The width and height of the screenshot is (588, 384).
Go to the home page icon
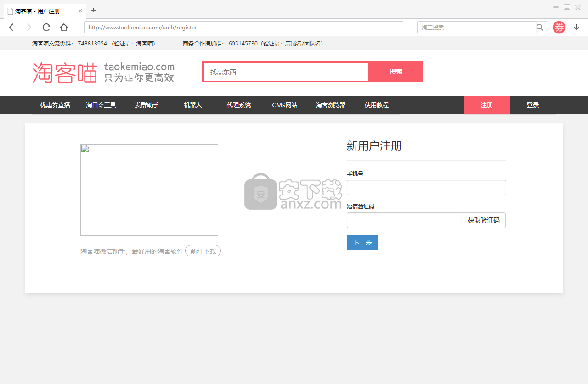tap(64, 27)
